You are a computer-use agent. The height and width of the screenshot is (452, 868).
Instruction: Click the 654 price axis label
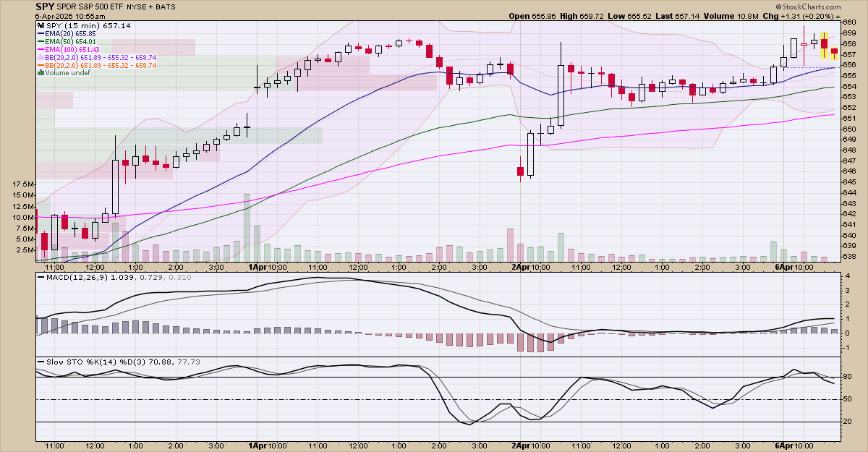click(851, 86)
